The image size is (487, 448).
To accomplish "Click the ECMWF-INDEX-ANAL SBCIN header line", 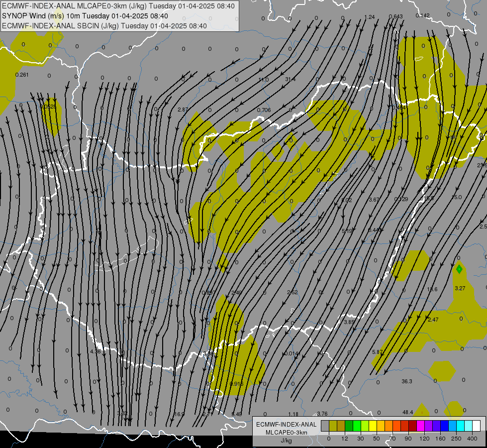I will 104,26.
